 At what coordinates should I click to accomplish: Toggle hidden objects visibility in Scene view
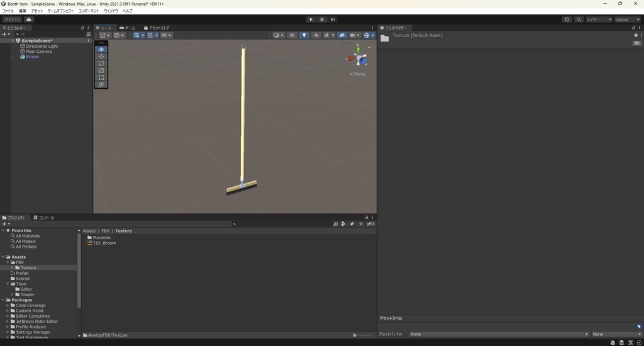(x=341, y=35)
